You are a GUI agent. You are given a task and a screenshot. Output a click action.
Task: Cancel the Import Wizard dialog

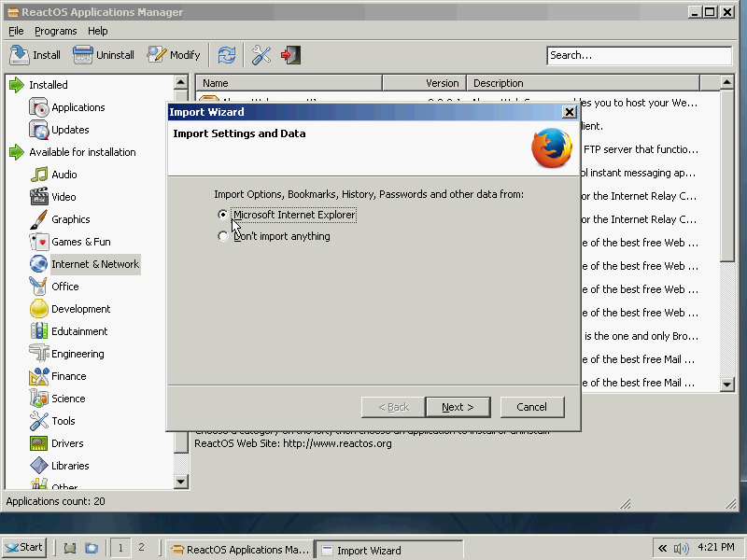coord(531,407)
